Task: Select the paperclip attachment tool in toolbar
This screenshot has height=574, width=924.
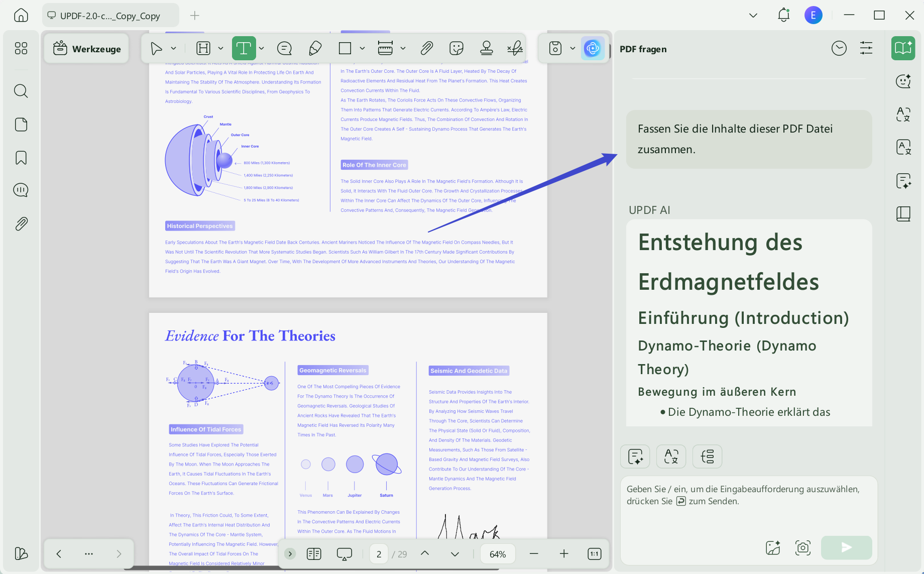Action: click(x=426, y=48)
